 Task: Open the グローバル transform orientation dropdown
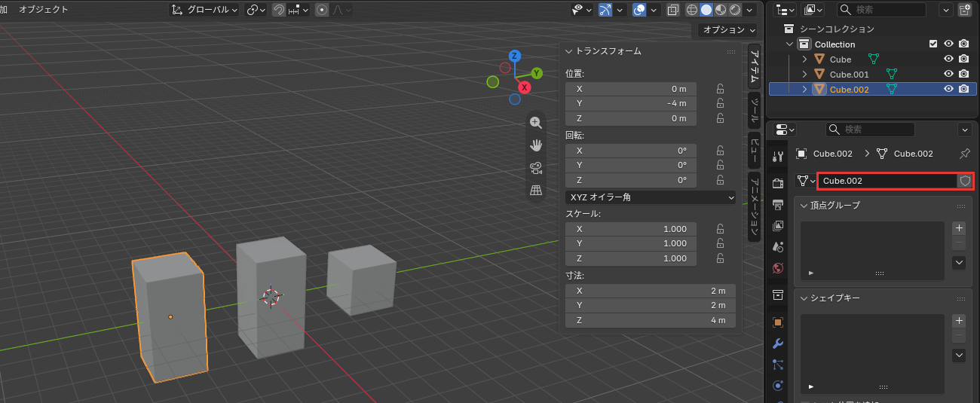coord(204,10)
